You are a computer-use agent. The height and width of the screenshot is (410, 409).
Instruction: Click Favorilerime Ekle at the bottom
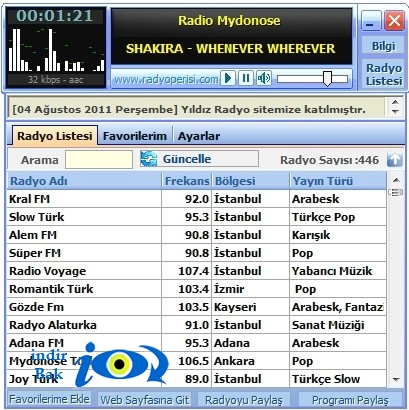[49, 399]
